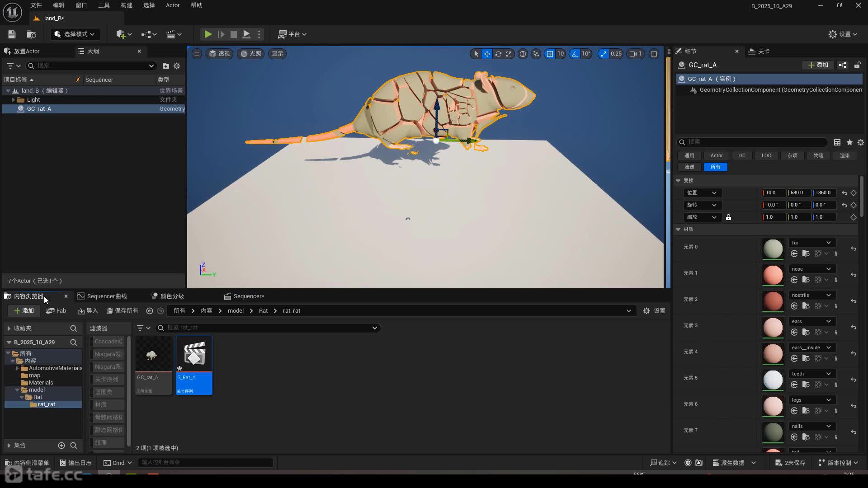Toggle the scale lock icon

tap(728, 217)
